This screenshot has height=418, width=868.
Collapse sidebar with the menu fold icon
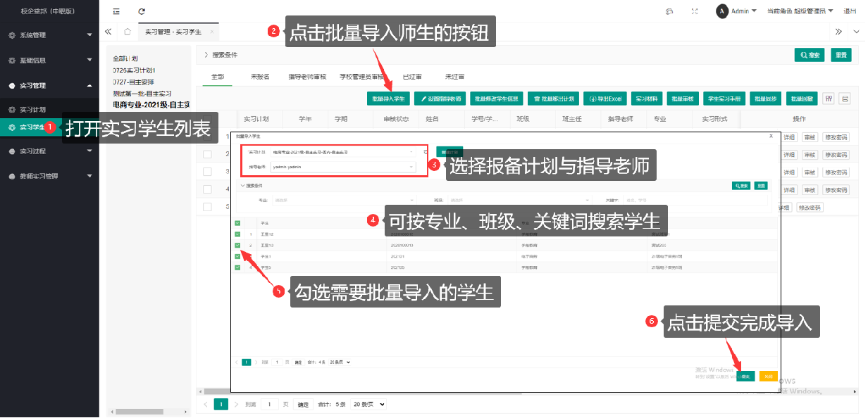coord(116,11)
